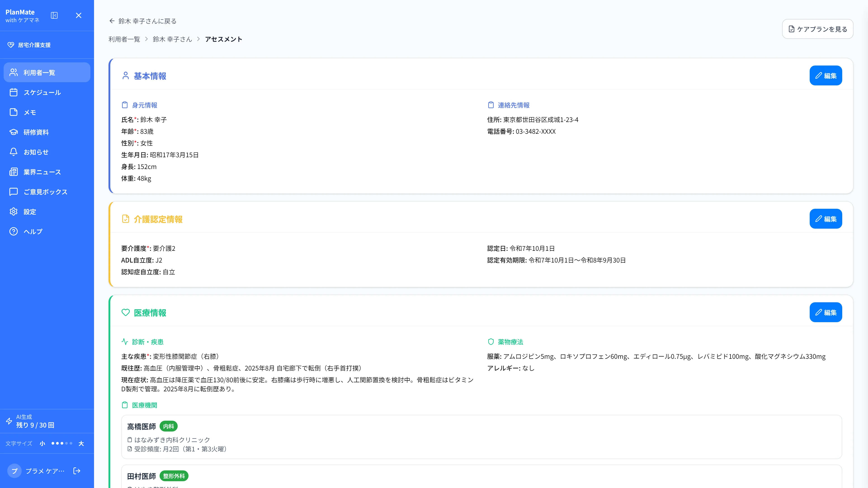Click the スケジュール calendar icon
This screenshot has width=868, height=488.
pos(14,92)
